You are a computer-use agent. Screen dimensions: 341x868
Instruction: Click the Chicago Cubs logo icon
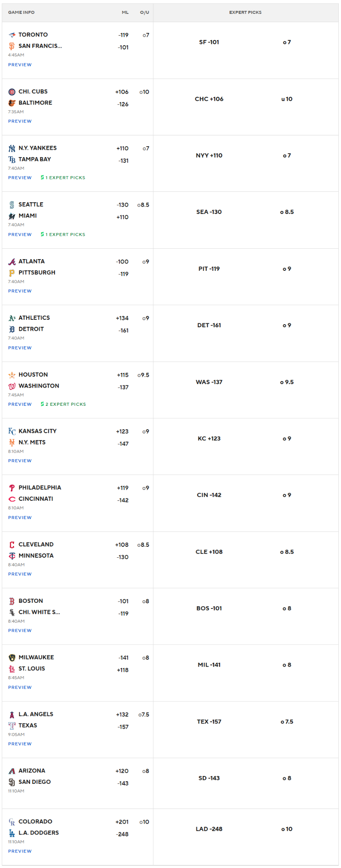12,92
